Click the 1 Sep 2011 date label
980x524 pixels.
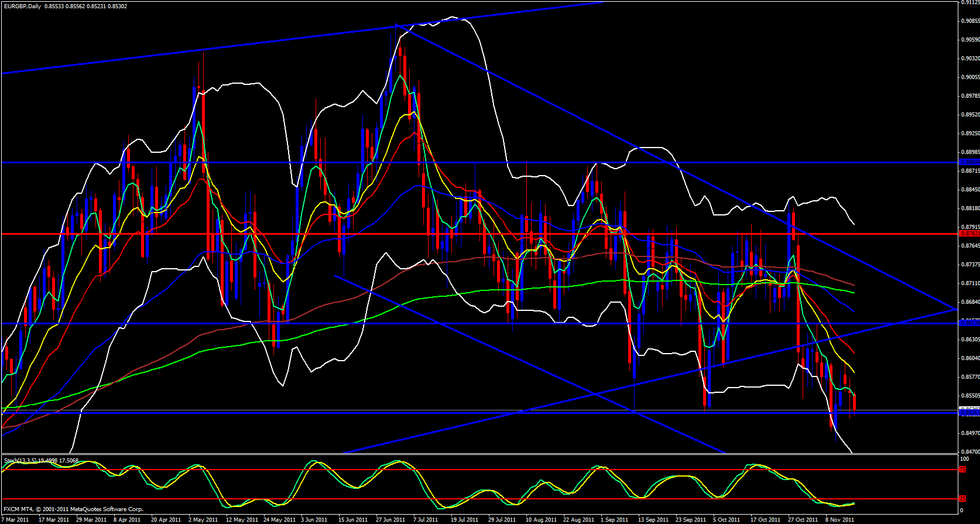pyautogui.click(x=615, y=519)
